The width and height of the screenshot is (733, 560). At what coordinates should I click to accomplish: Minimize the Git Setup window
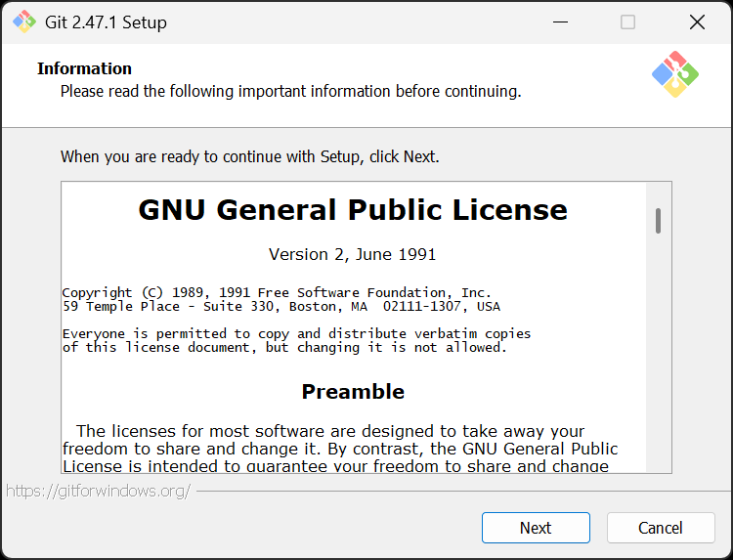coord(560,22)
